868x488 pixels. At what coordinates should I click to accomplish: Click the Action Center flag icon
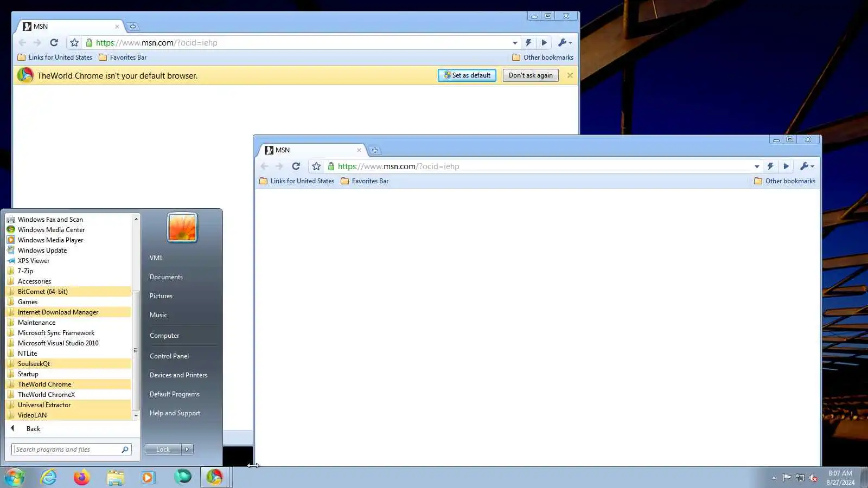pos(787,478)
